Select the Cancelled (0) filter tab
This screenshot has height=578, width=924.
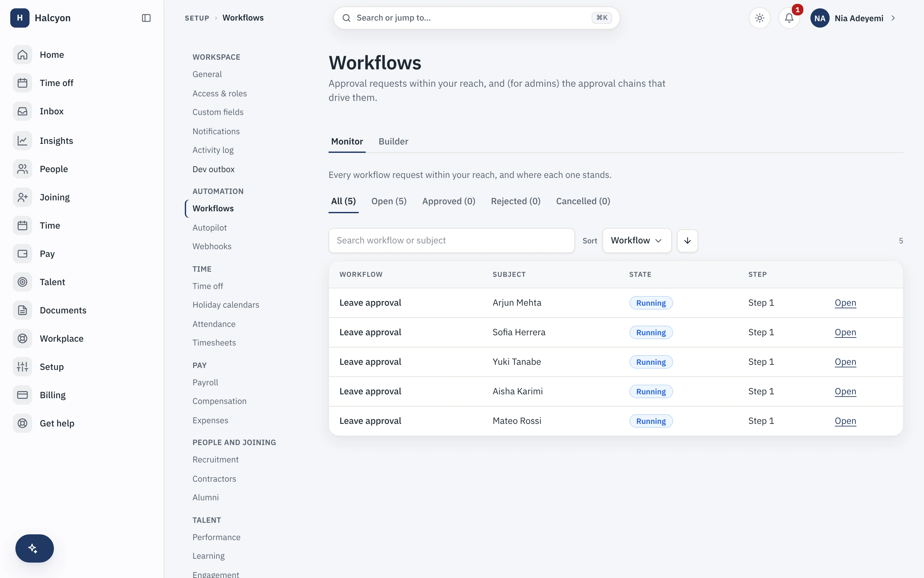(583, 201)
